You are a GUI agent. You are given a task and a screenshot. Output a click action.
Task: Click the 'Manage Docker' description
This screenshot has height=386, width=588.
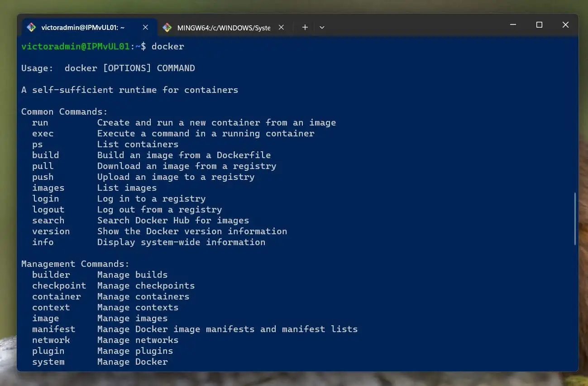click(133, 362)
